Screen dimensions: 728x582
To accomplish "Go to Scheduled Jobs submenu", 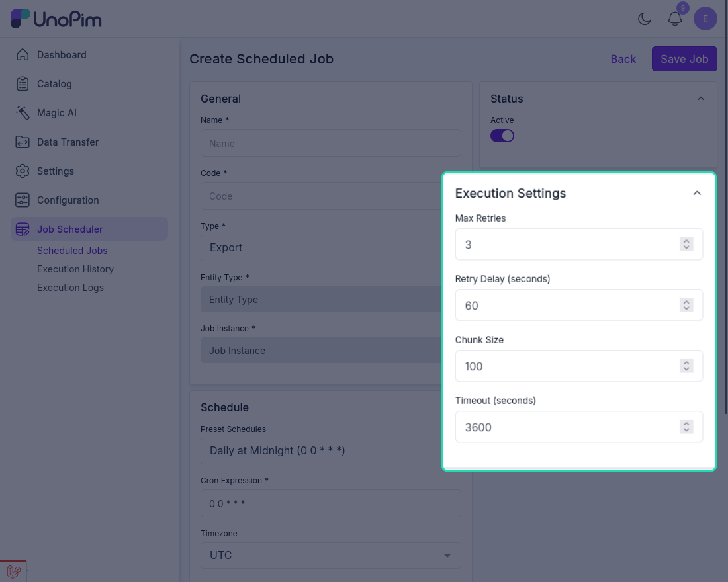I will 72,251.
